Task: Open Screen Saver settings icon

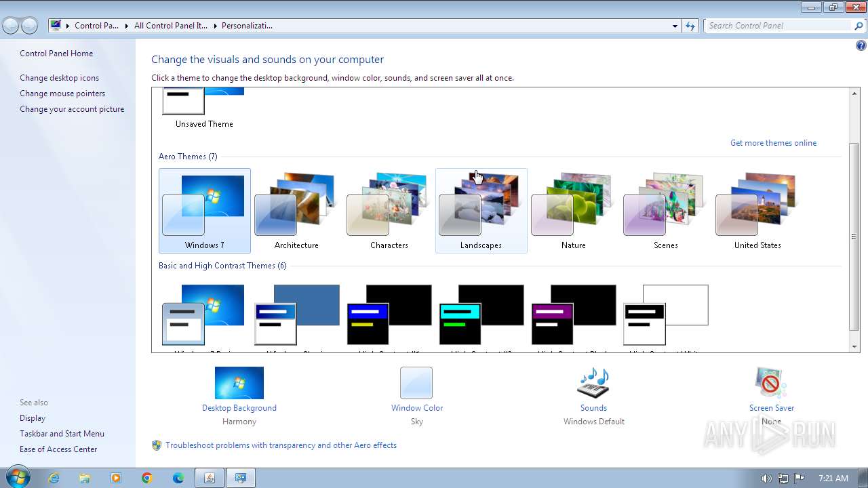Action: (771, 383)
